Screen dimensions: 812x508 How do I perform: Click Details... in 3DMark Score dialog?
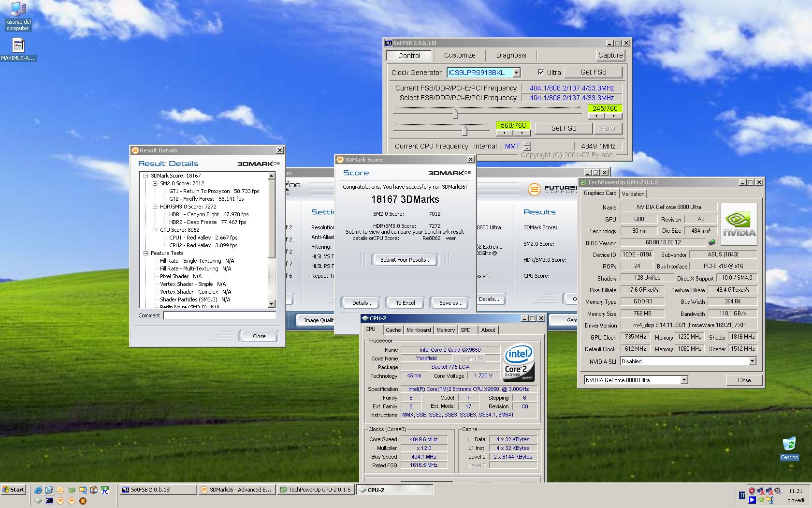[x=362, y=303]
